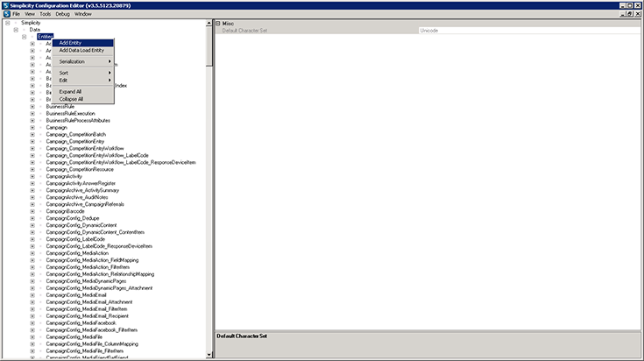Viewport: 644px width, 361px height.
Task: Collapse the Misc property category
Action: pos(218,24)
